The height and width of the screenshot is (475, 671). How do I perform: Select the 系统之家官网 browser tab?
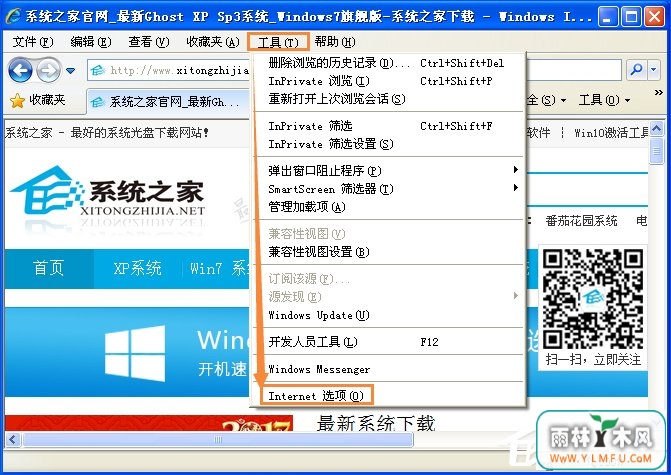click(168, 102)
